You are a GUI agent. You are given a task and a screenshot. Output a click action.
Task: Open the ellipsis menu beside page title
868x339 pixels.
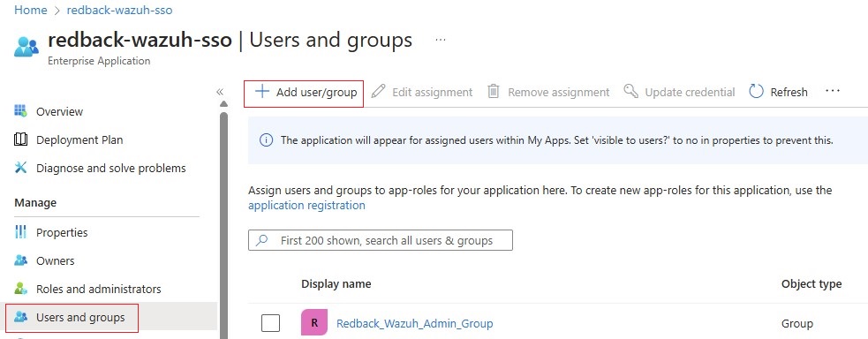(441, 40)
